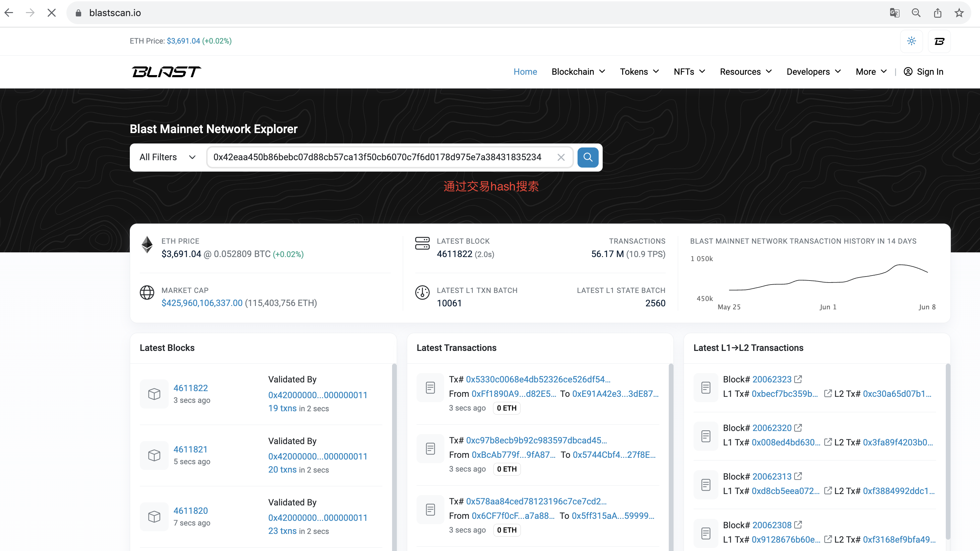
Task: Open the NFTs menu item
Action: pyautogui.click(x=689, y=71)
